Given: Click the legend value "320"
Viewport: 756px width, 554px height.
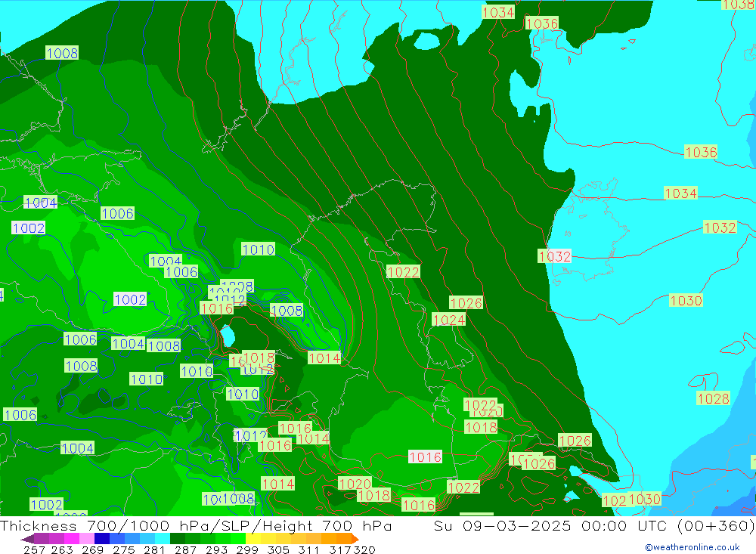Looking at the screenshot, I should click(364, 549).
